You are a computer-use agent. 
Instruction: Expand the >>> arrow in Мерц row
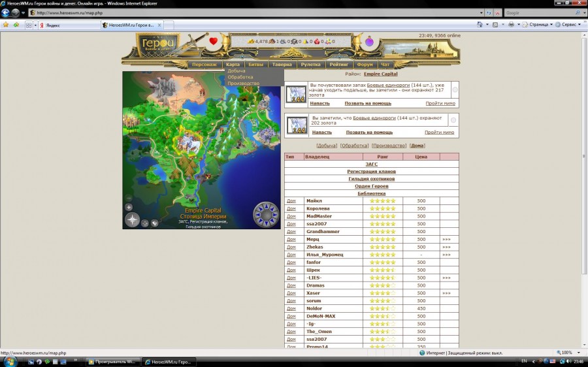coord(446,239)
